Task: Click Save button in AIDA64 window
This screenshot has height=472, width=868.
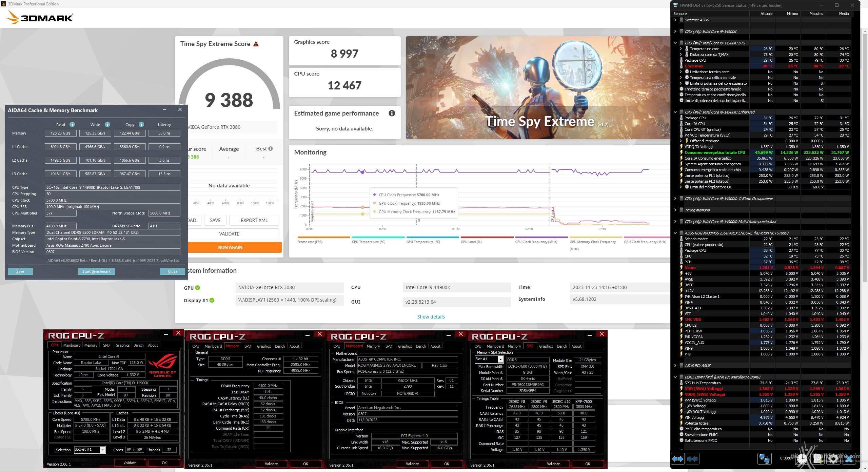Action: click(20, 271)
